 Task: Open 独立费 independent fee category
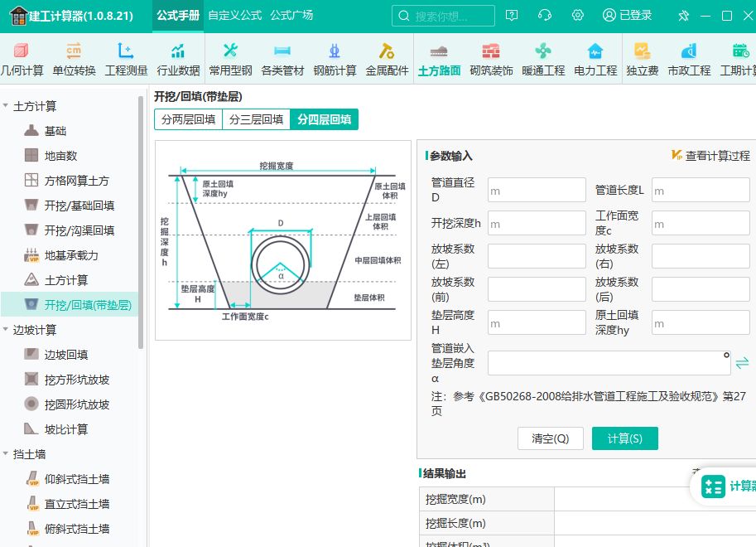[643, 59]
